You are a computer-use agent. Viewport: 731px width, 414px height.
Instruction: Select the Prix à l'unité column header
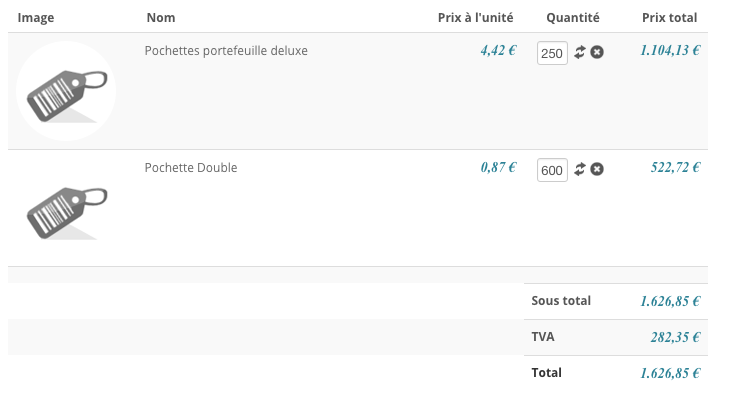click(x=476, y=18)
